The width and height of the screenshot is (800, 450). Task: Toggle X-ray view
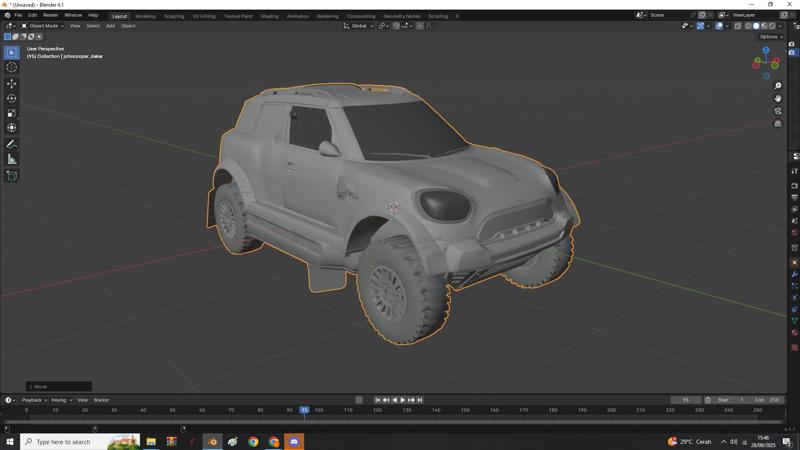click(737, 26)
